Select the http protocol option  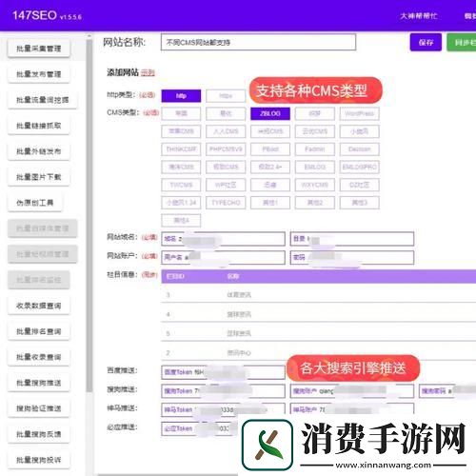[181, 96]
